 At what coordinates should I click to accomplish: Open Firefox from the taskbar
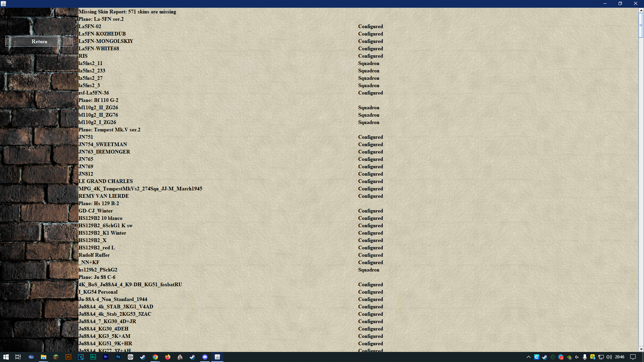point(168,357)
